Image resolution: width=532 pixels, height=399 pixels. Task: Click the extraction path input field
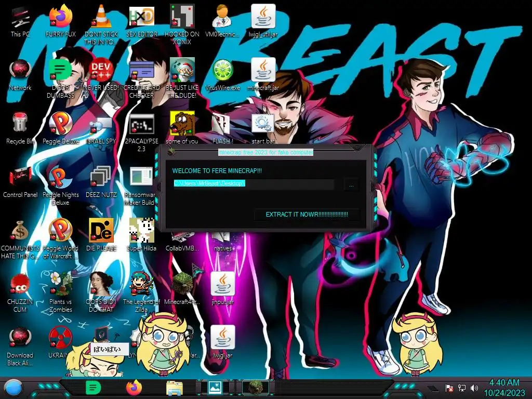coord(253,183)
